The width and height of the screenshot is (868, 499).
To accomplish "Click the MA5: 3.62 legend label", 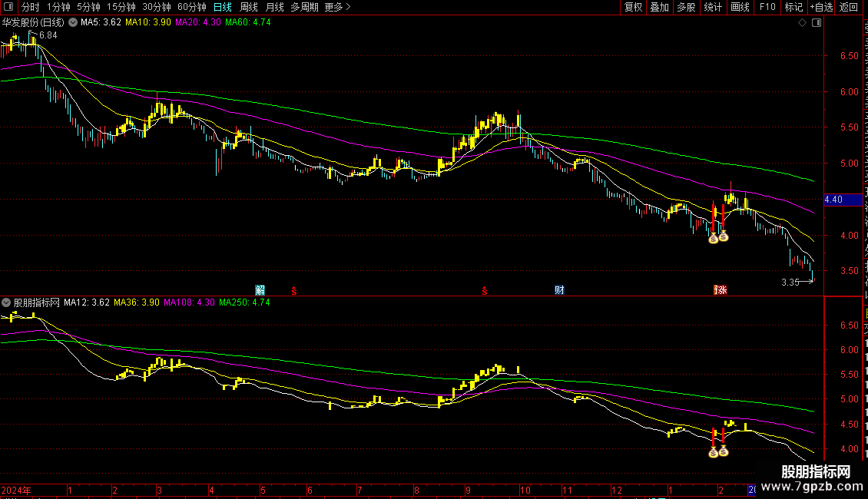I will (x=101, y=23).
